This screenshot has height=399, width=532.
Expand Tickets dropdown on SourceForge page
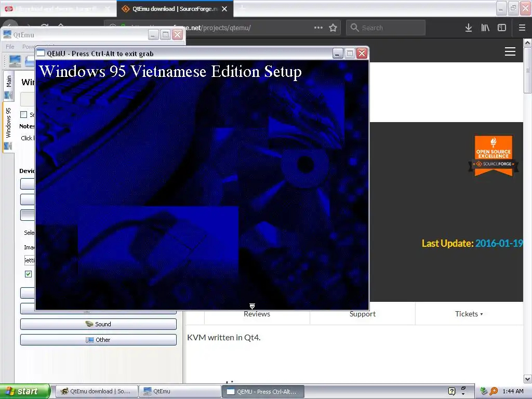(x=469, y=314)
